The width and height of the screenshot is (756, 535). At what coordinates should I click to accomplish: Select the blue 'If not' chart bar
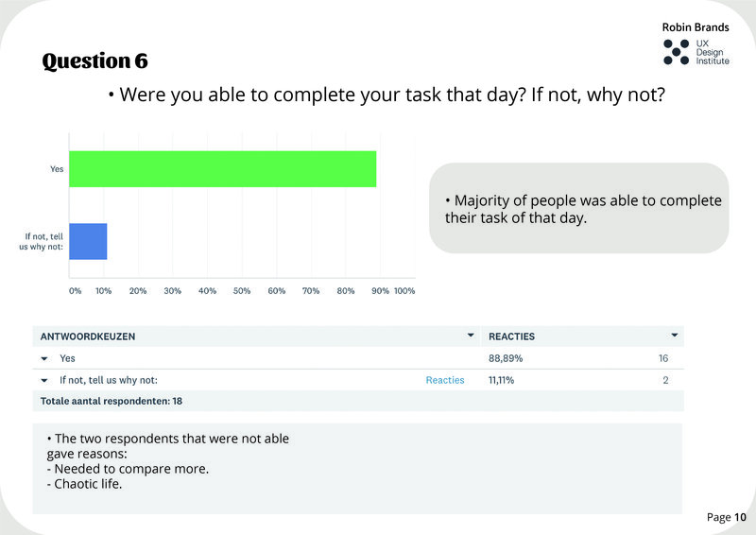[88, 241]
